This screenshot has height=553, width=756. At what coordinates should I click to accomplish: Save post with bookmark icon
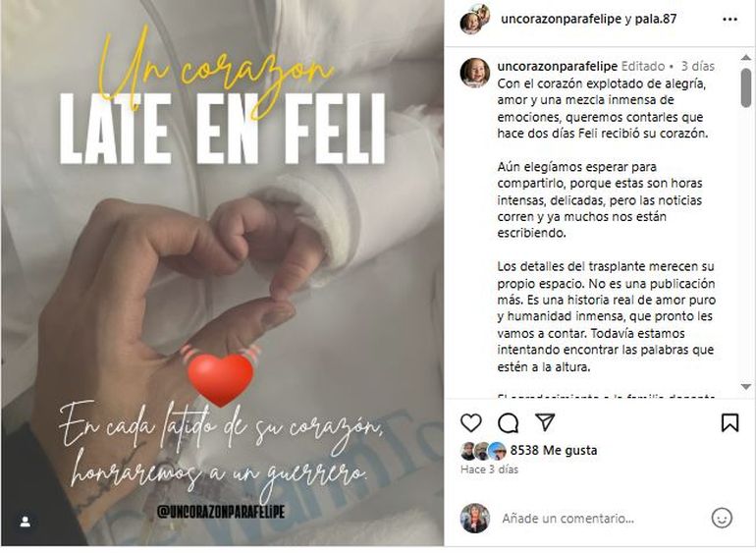pyautogui.click(x=729, y=422)
